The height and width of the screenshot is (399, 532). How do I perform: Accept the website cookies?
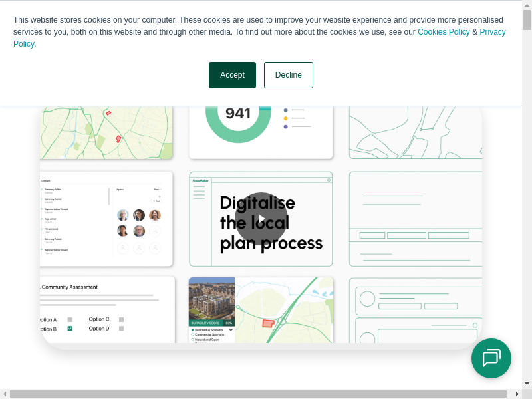(232, 75)
